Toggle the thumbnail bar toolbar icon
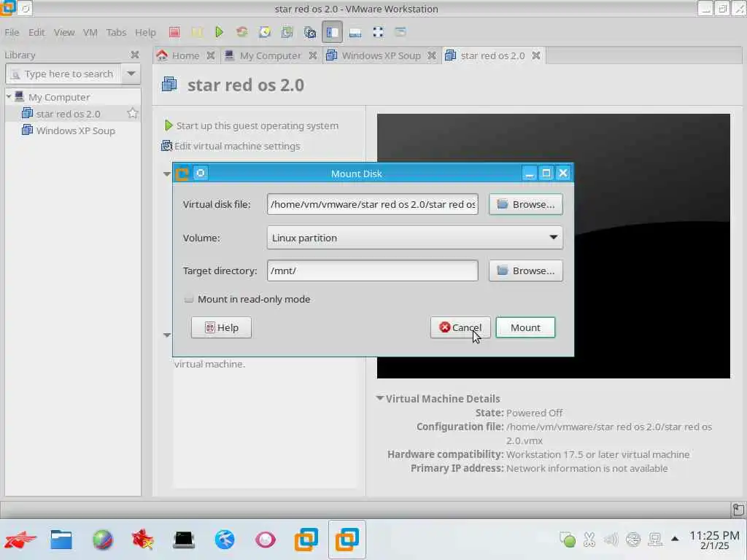The width and height of the screenshot is (747, 560). pyautogui.click(x=355, y=32)
